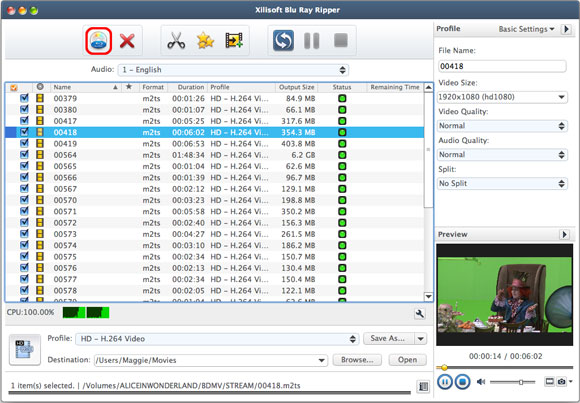Click the HD profile thumbnail icon
580x403 pixels.
point(25,350)
